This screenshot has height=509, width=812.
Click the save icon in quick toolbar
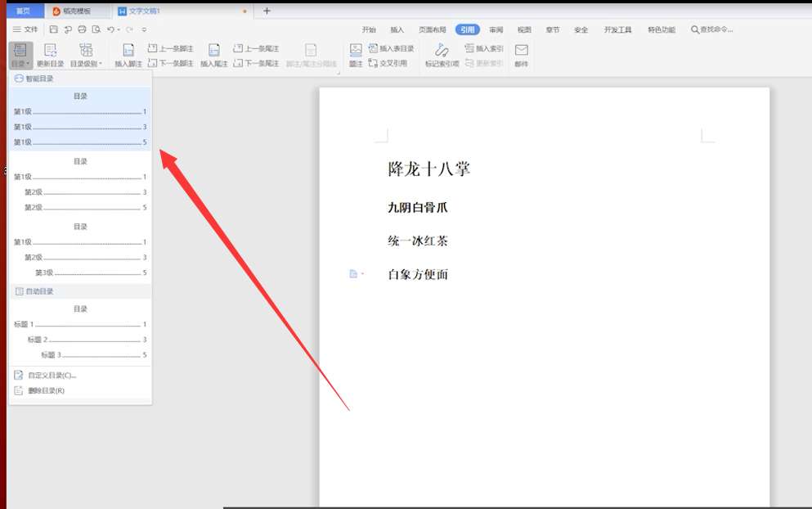54,29
